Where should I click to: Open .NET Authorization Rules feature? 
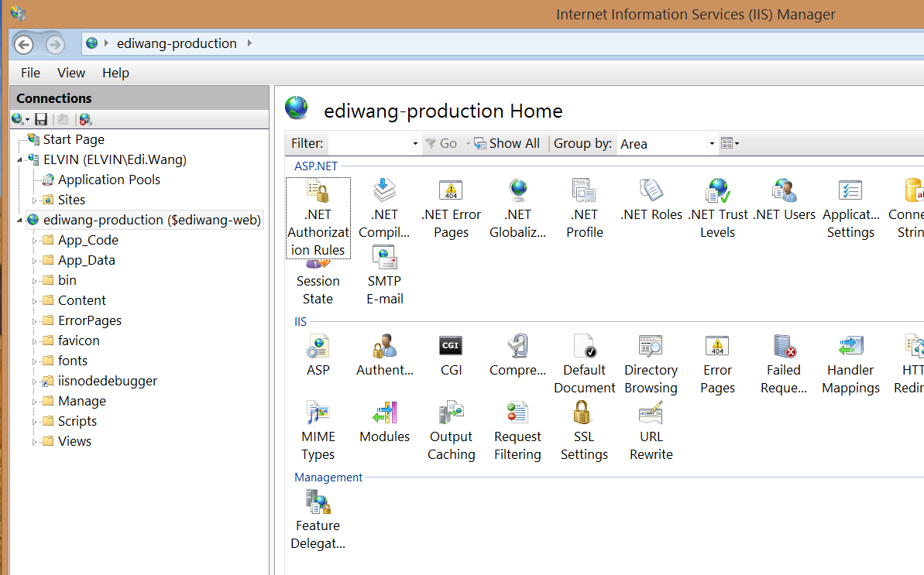click(318, 218)
